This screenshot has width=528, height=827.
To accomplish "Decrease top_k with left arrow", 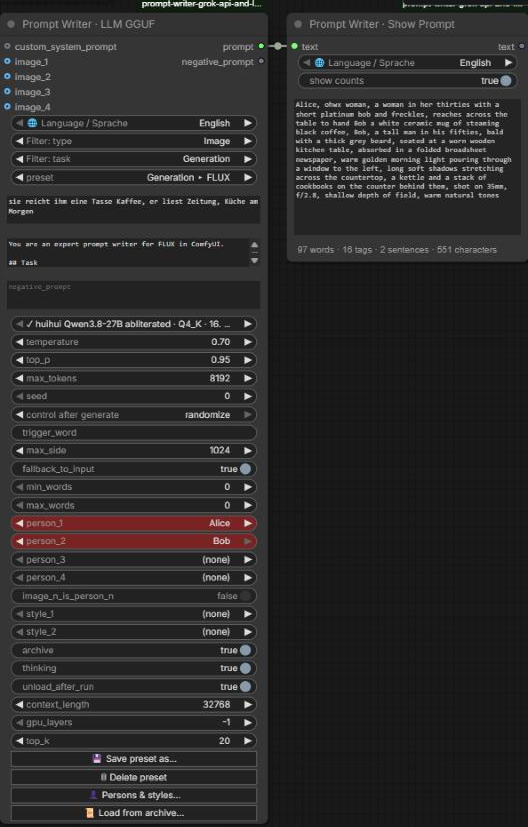I will (x=20, y=741).
